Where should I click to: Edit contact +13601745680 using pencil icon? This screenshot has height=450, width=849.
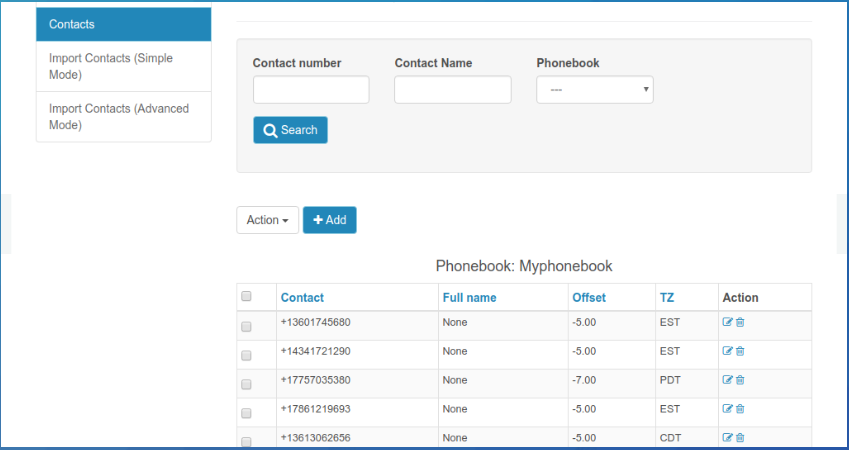tap(727, 322)
